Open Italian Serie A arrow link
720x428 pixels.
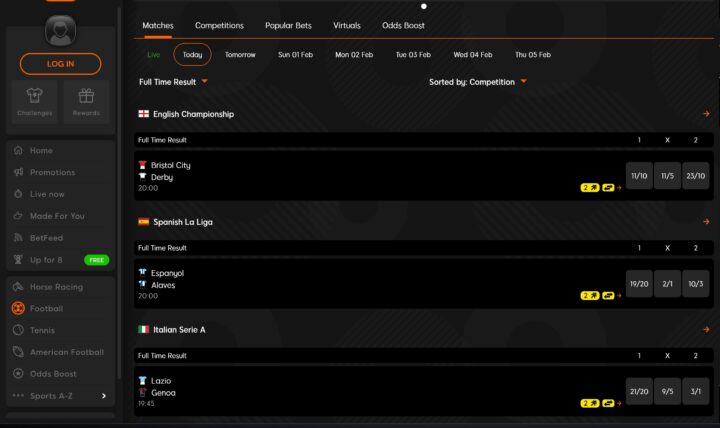[706, 329]
